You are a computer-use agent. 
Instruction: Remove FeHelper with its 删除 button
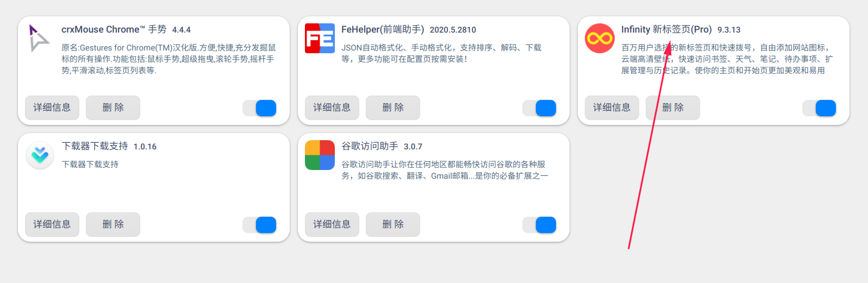393,108
